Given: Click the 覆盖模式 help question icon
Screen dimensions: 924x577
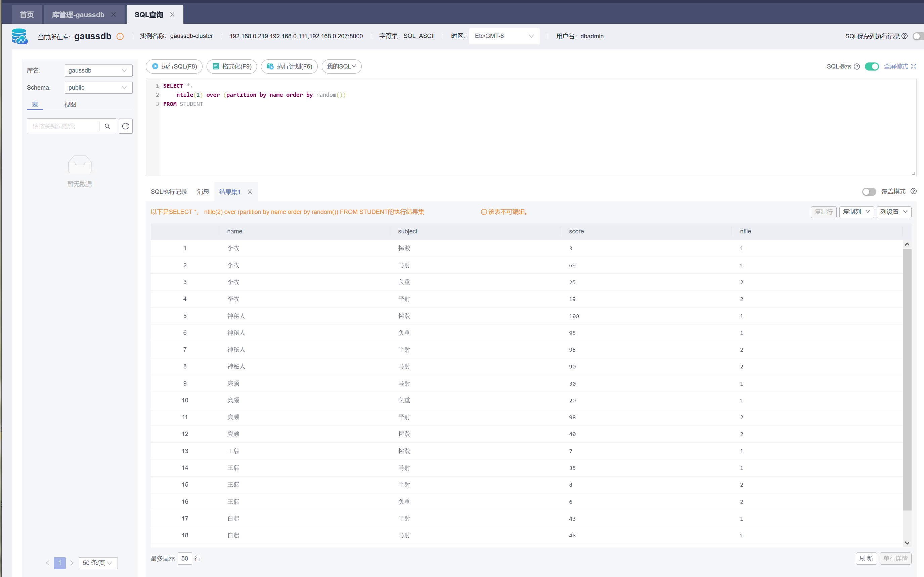Looking at the screenshot, I should [913, 191].
